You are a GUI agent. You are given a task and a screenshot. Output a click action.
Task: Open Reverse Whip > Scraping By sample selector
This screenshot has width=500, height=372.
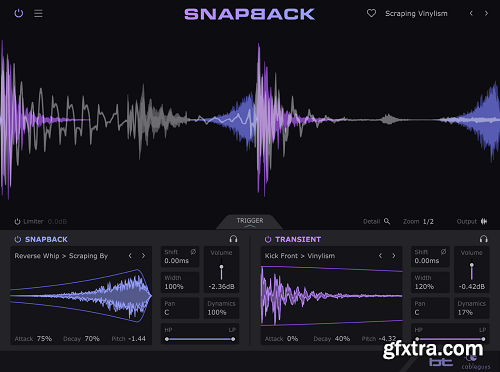(61, 256)
